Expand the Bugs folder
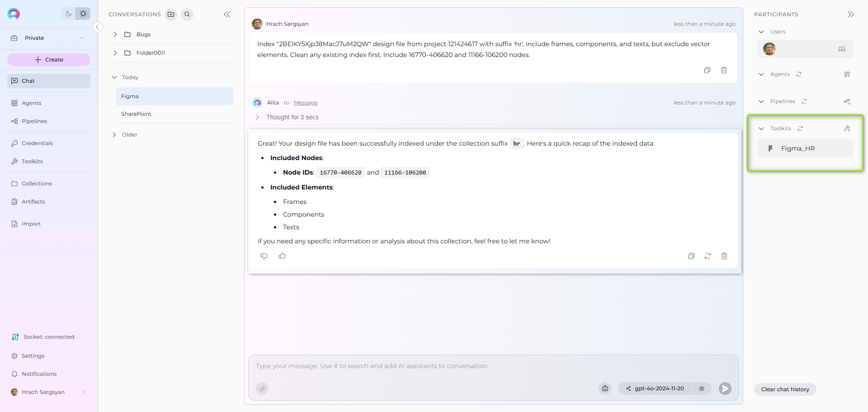The image size is (868, 412). [x=115, y=34]
